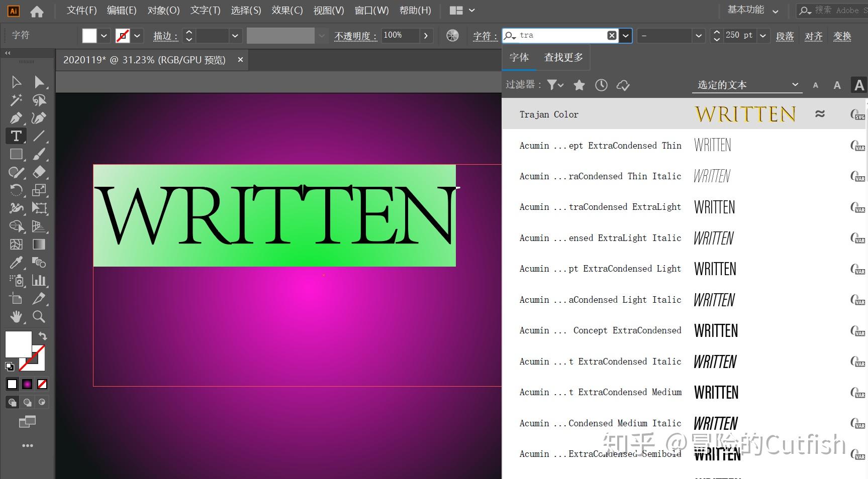Select the Type tool in the toolbar
The height and width of the screenshot is (479, 868).
click(x=16, y=136)
